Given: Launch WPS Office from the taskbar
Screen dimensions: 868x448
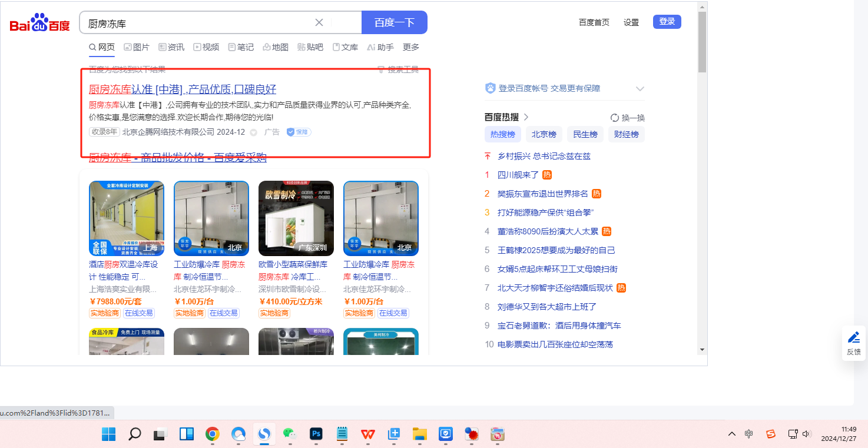Looking at the screenshot, I should tap(368, 434).
